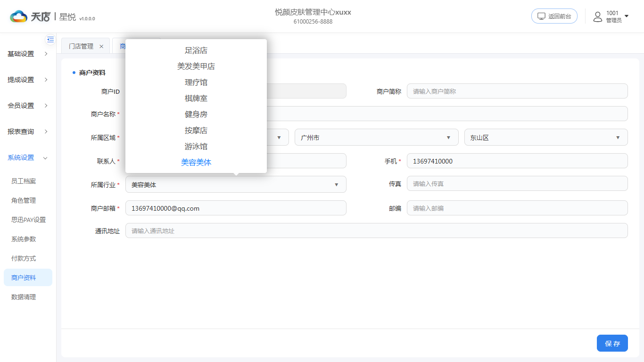Open the account dropdown arrow beside 管理员
Screen dimensions: 644x362
tap(627, 16)
